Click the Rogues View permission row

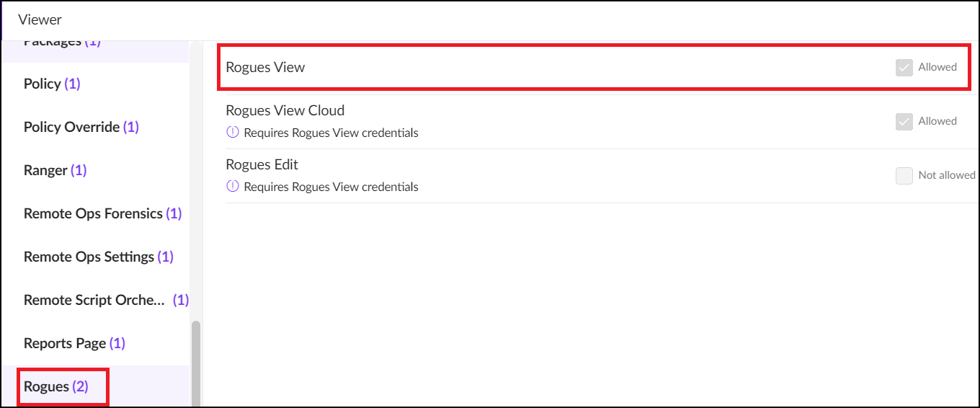pyautogui.click(x=504, y=67)
